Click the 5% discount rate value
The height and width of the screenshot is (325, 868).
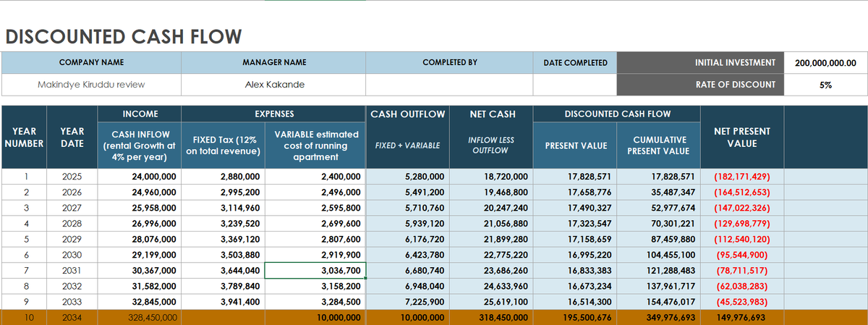coord(825,85)
